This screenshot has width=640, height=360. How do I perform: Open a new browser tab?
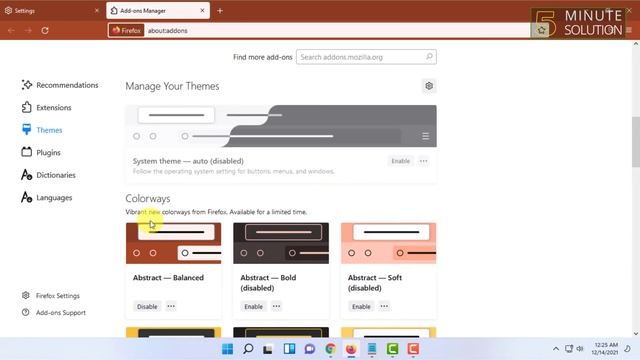(220, 11)
